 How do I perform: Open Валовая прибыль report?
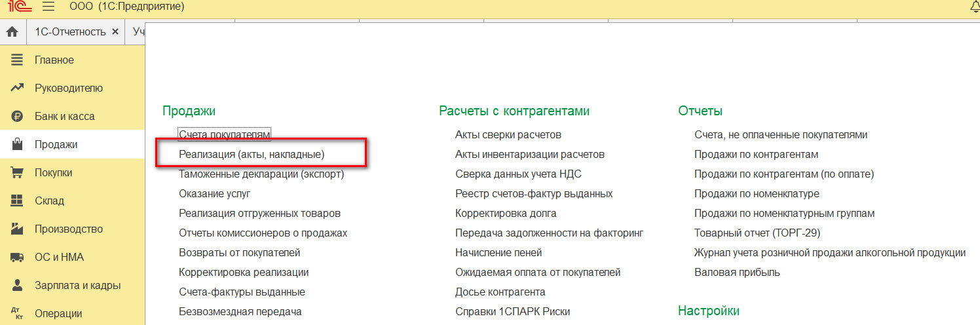click(737, 272)
